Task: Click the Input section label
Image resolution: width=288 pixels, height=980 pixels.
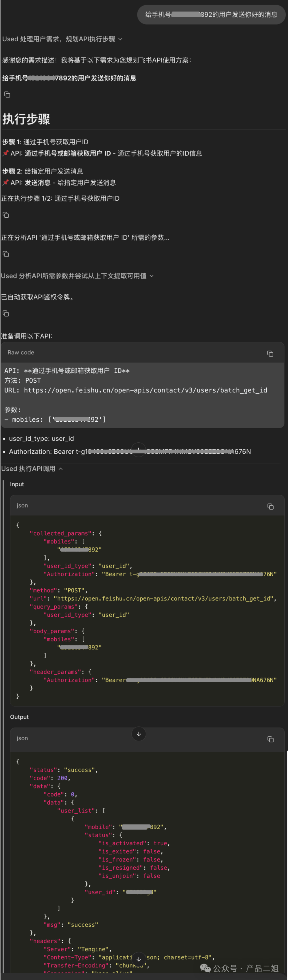Action: click(x=17, y=484)
